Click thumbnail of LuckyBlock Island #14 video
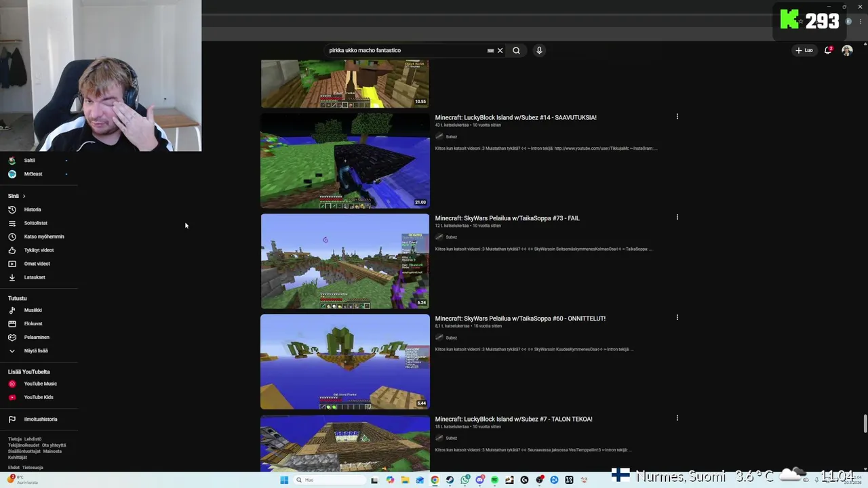 tap(345, 161)
